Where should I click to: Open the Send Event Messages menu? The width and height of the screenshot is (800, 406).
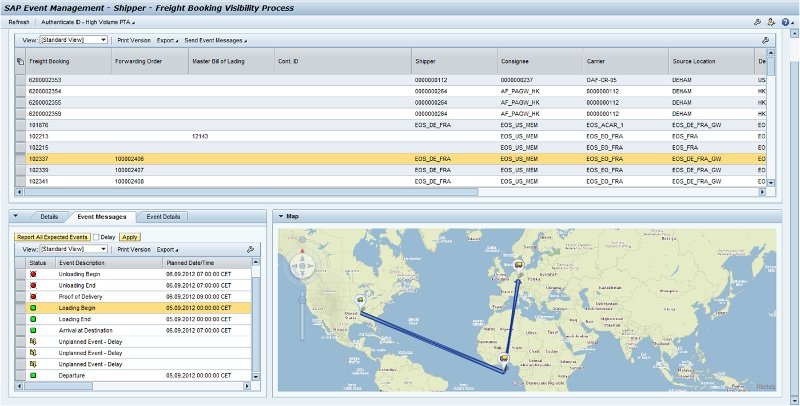point(215,40)
